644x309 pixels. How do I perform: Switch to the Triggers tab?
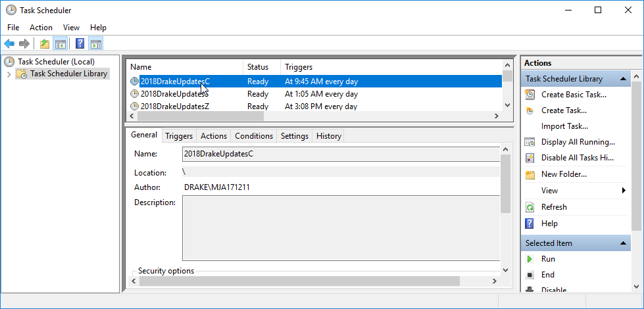click(179, 136)
